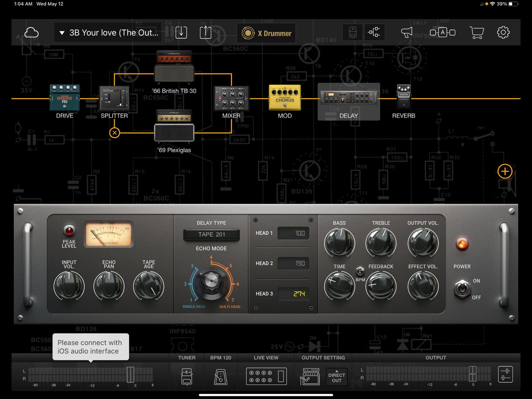The height and width of the screenshot is (399, 532).
Task: Open the A/B scene switch icon
Action: (442, 33)
